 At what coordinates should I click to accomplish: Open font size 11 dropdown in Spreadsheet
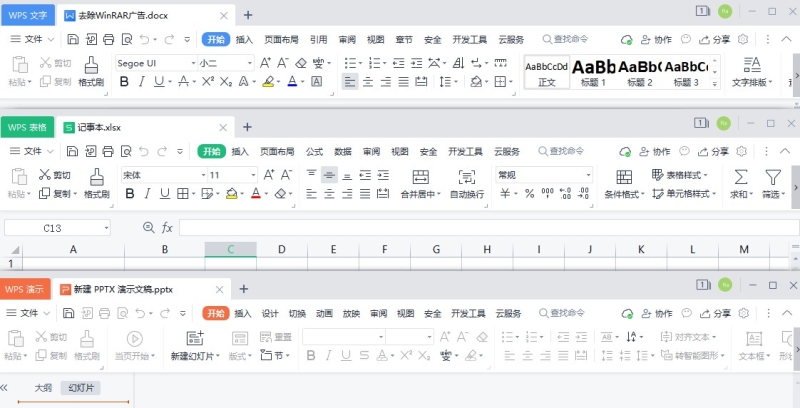253,175
